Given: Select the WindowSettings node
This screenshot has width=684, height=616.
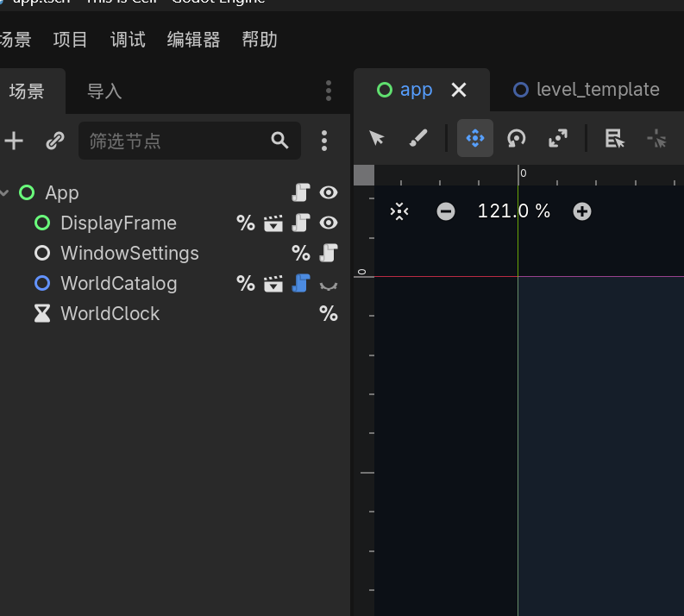Looking at the screenshot, I should tap(129, 253).
